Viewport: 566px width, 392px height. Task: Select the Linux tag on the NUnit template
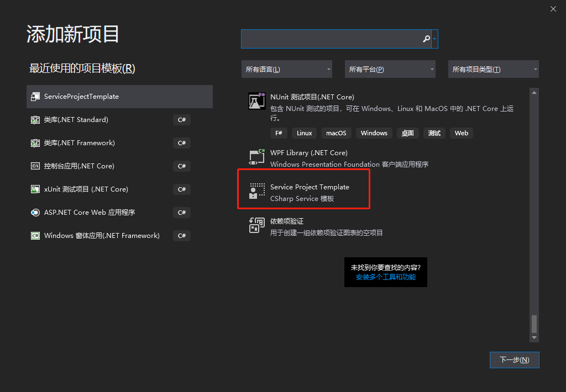click(304, 133)
